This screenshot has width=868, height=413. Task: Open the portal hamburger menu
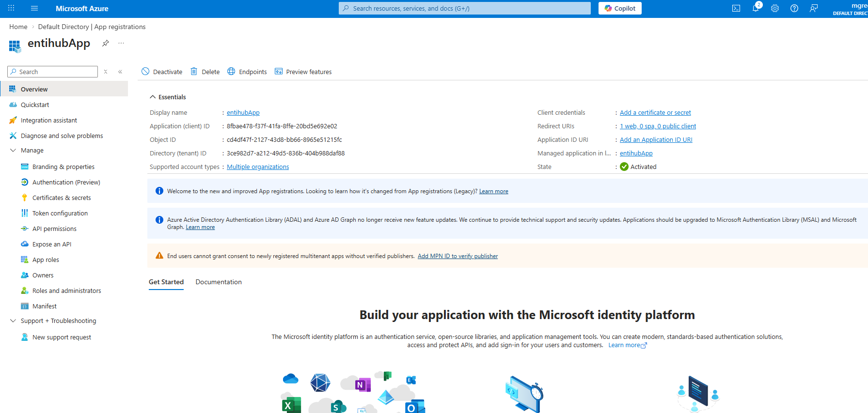pyautogui.click(x=34, y=8)
